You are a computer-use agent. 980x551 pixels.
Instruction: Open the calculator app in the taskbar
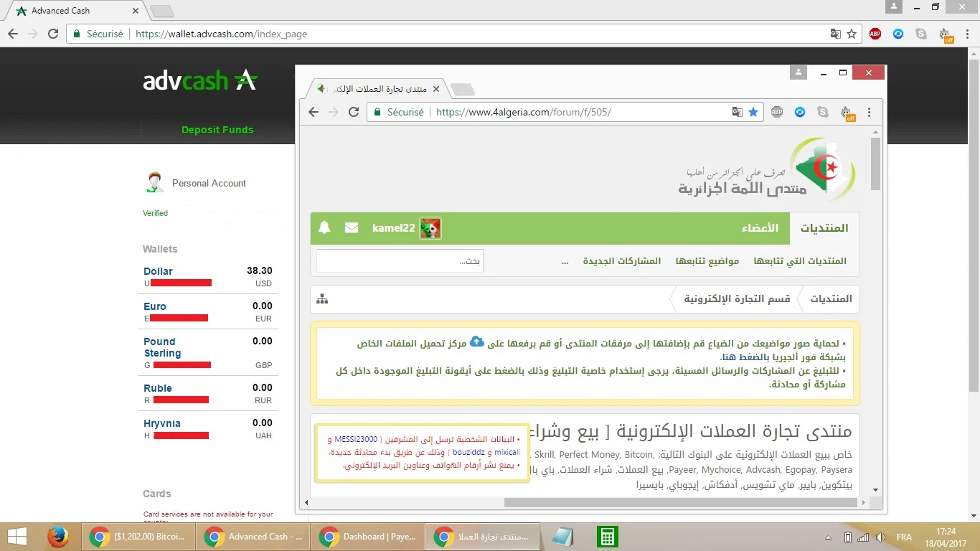[x=607, y=537]
